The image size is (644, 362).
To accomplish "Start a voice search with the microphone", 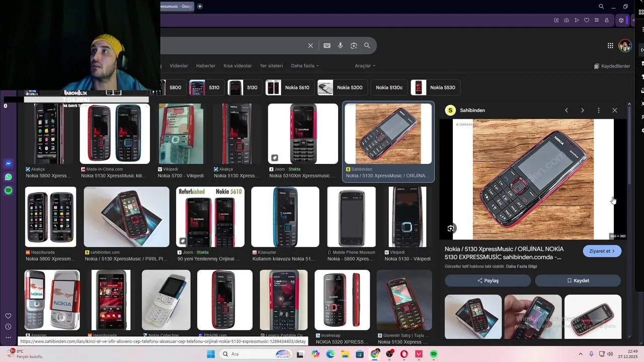I will [341, 46].
